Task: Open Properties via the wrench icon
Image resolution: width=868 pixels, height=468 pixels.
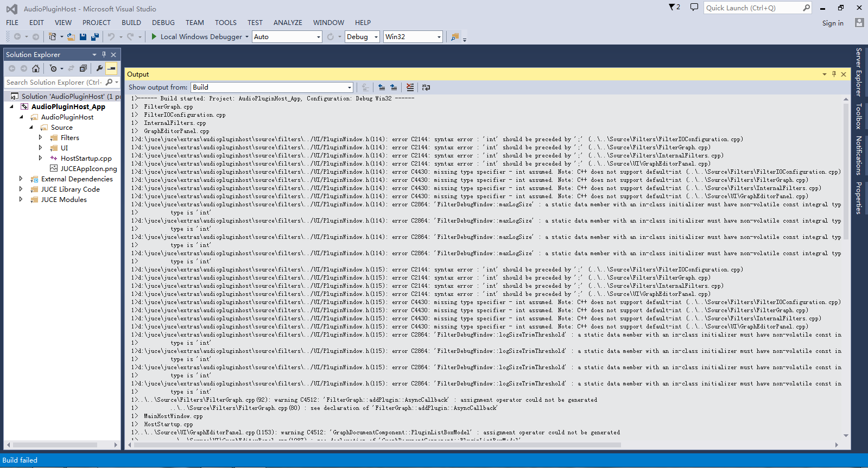Action: [x=99, y=68]
